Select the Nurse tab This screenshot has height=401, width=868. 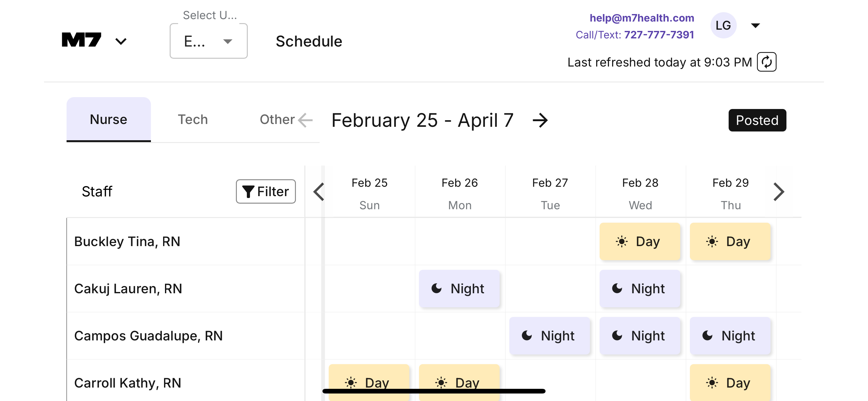coord(108,120)
